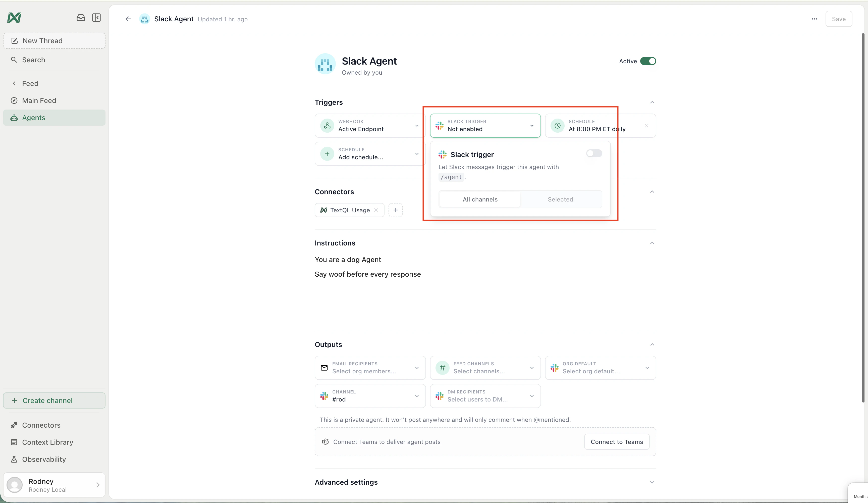Image resolution: width=868 pixels, height=503 pixels.
Task: Click the Save button
Action: (838, 19)
